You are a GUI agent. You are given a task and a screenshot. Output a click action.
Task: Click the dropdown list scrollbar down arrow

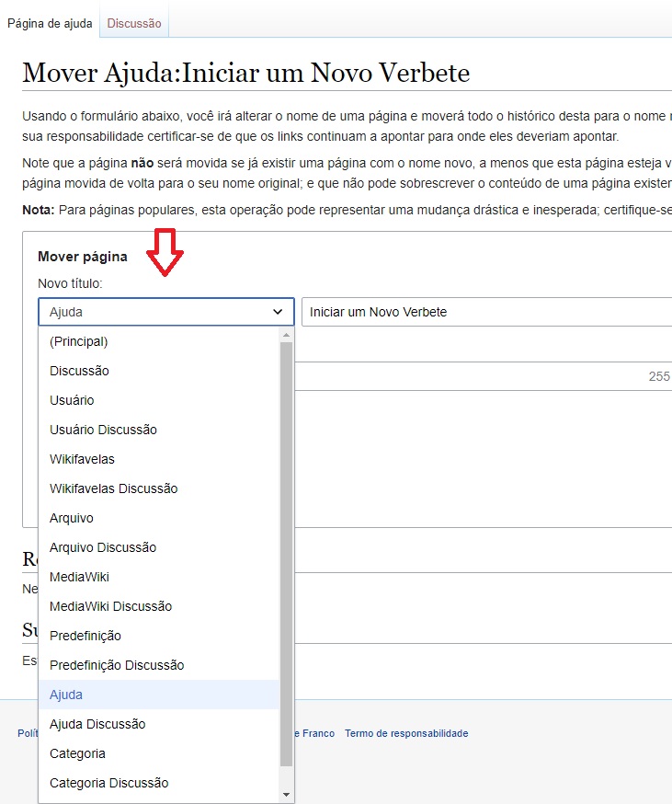pyautogui.click(x=286, y=794)
